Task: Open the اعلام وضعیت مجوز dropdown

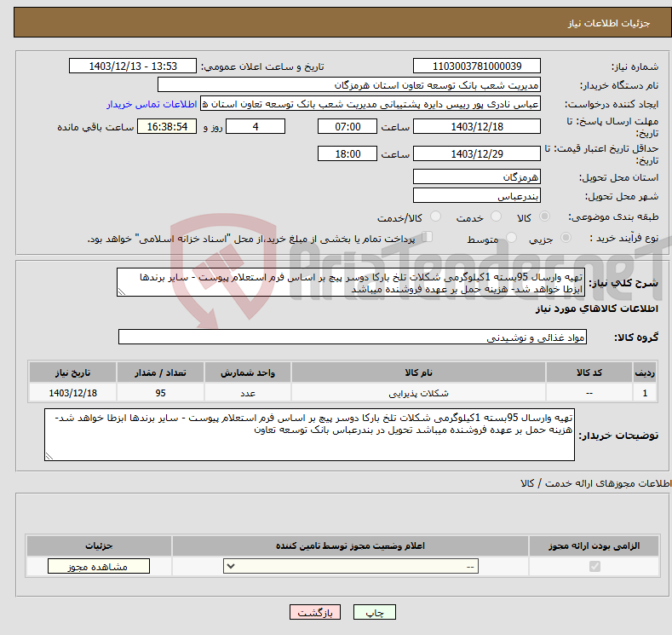Action: pos(351,567)
